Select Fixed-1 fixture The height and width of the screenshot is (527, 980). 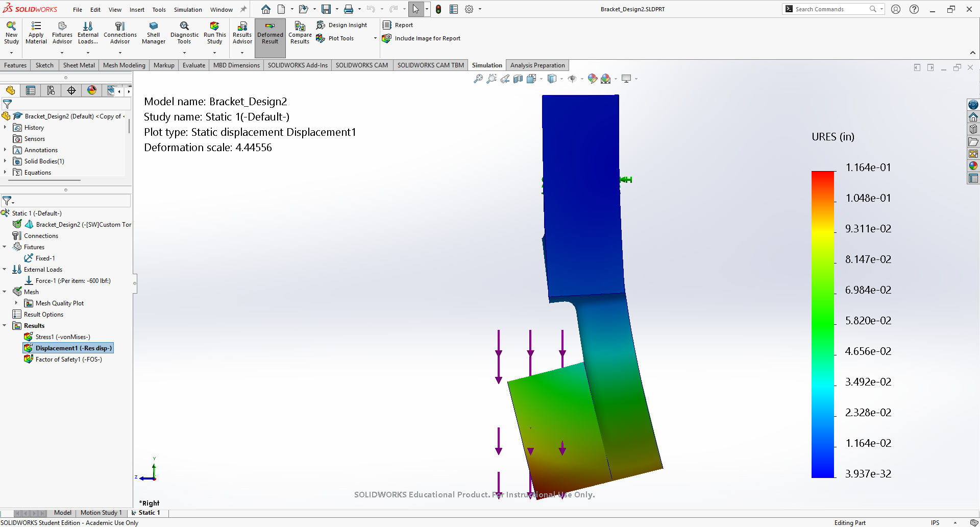[40, 258]
